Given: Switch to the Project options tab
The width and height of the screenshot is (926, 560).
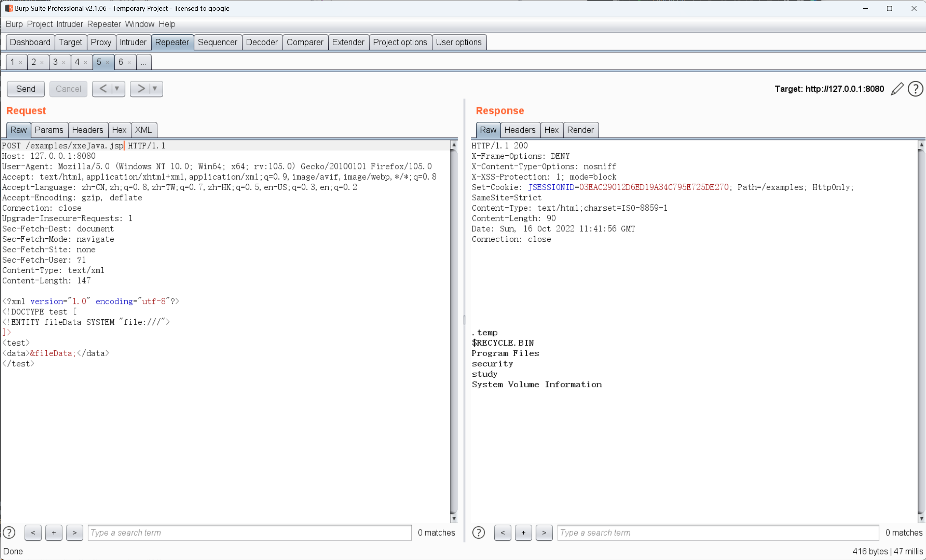Looking at the screenshot, I should pos(400,42).
